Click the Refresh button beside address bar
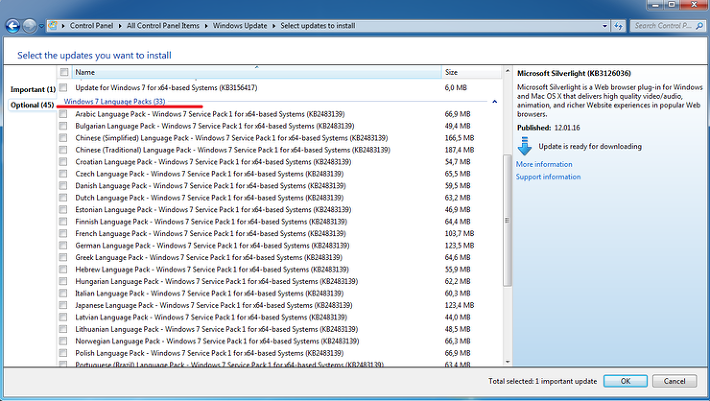 619,26
